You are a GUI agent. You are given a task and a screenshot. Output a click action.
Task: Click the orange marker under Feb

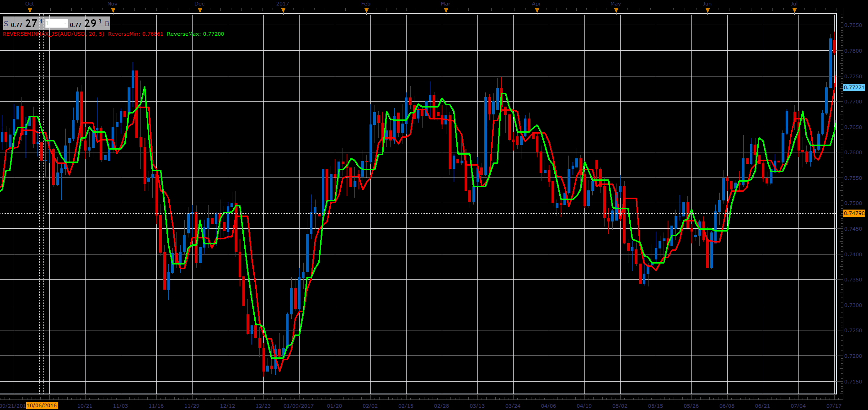click(366, 10)
